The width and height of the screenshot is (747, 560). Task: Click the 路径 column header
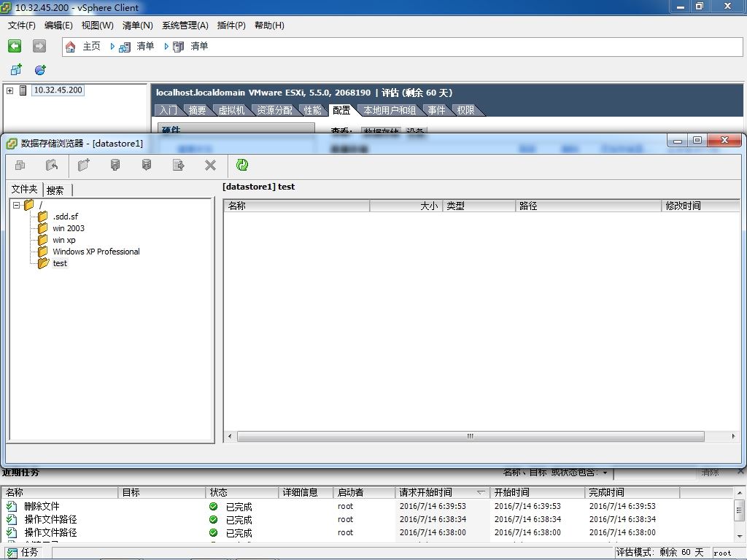(589, 206)
